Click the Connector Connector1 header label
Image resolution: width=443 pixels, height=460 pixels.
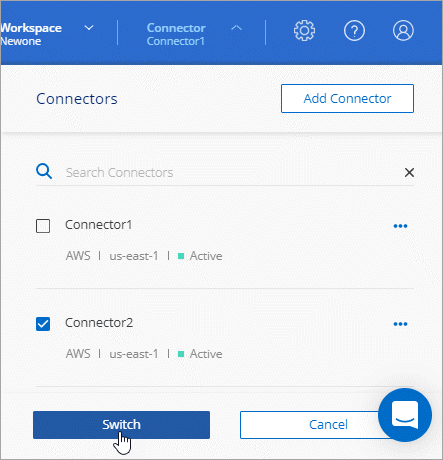click(x=176, y=34)
